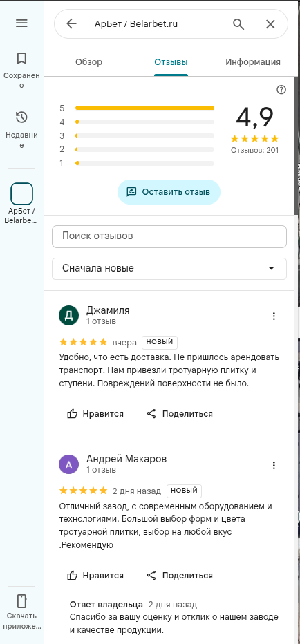
Task: Click the Отзывов: 201 count text
Action: point(254,150)
